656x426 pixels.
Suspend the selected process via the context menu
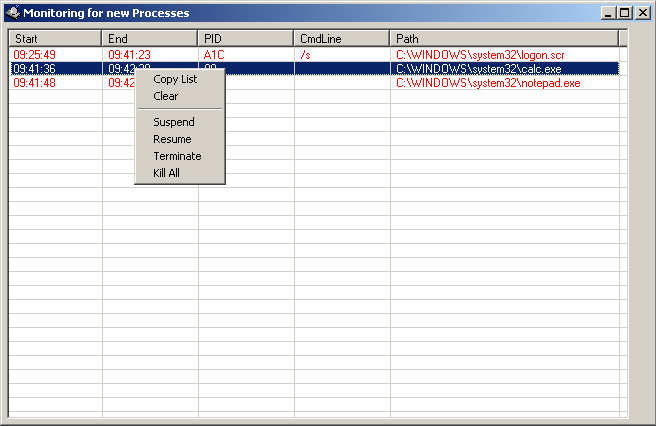point(174,122)
